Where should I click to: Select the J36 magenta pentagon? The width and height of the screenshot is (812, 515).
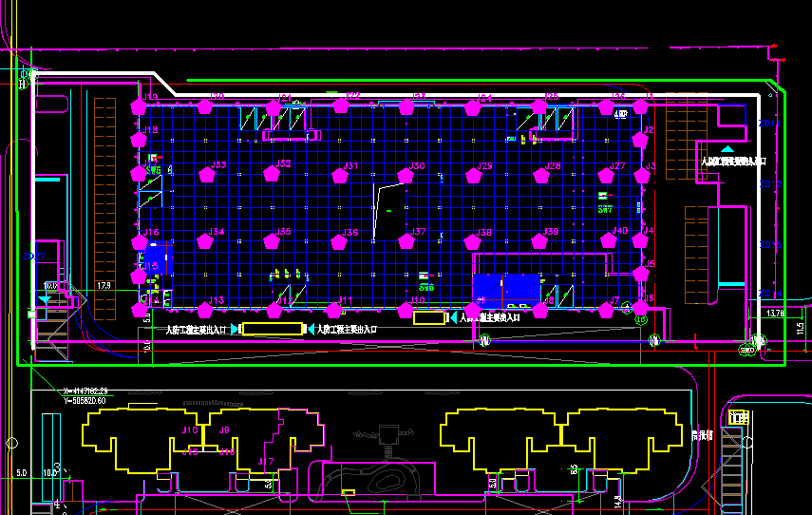click(339, 241)
